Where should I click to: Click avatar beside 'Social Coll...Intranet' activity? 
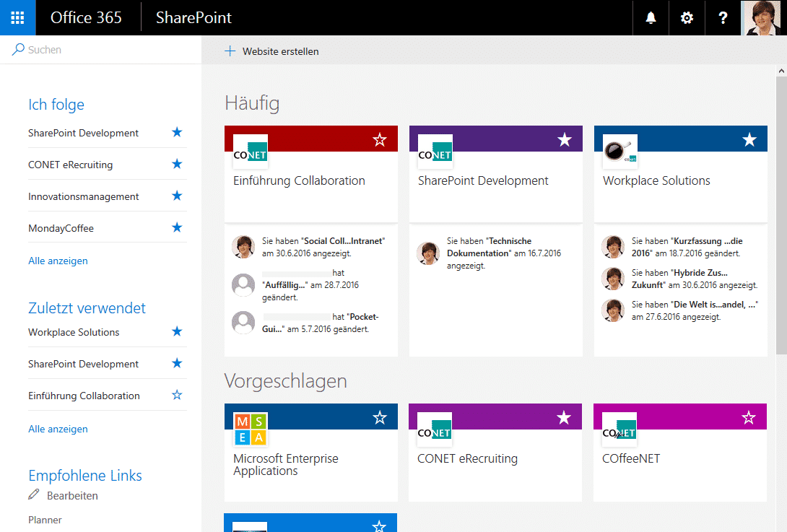[x=243, y=247]
